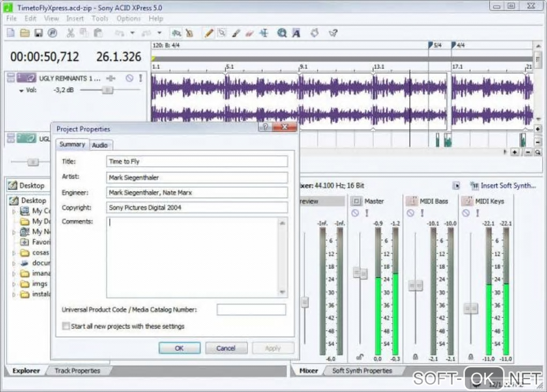The height and width of the screenshot is (392, 547).
Task: Click Cancel in Project Properties
Action: point(226,348)
